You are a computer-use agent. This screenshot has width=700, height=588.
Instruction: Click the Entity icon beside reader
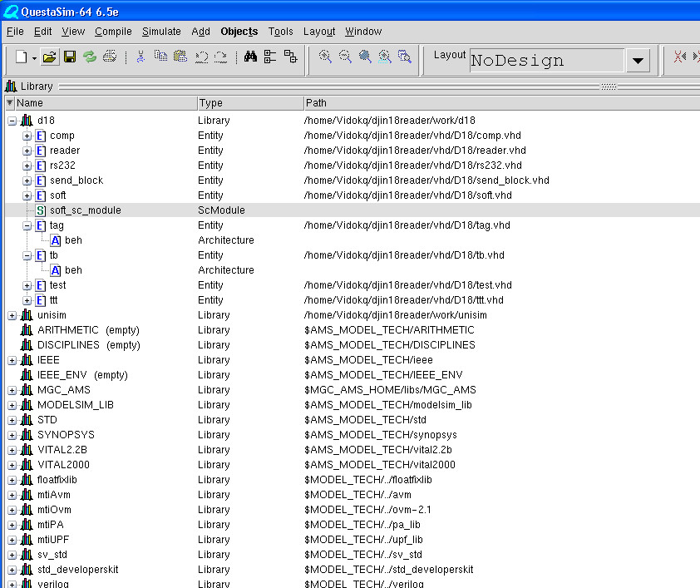click(41, 151)
